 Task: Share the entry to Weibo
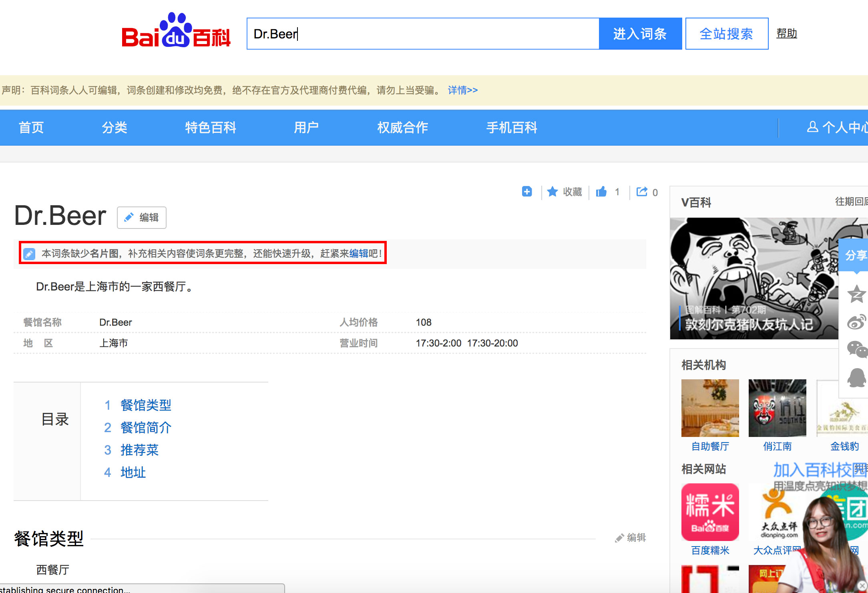click(x=856, y=320)
